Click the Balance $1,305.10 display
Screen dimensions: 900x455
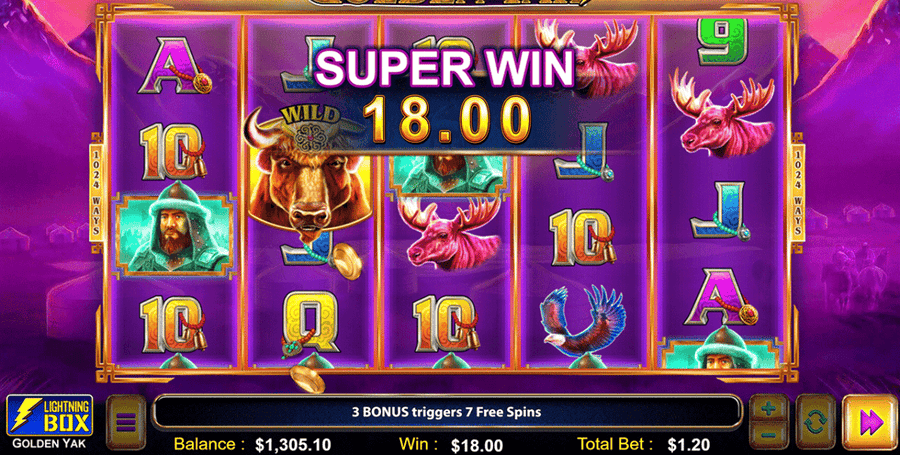pyautogui.click(x=252, y=444)
